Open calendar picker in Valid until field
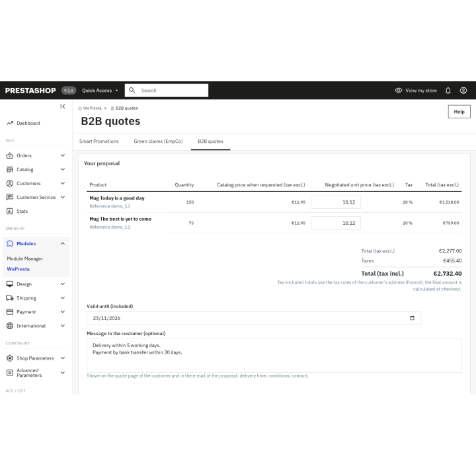This screenshot has width=476, height=476. pos(412,318)
